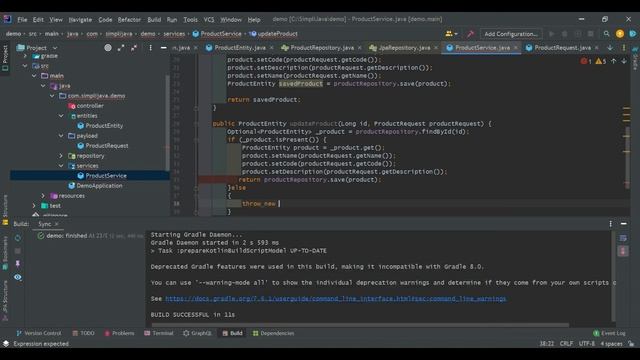Open the Version Control tool window
The height and width of the screenshot is (360, 640).
tap(39, 333)
